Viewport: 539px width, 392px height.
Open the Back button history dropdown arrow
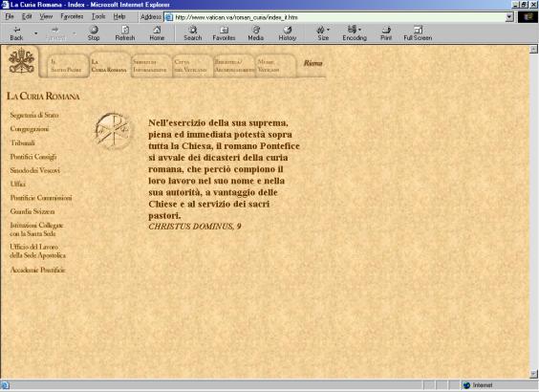click(35, 33)
